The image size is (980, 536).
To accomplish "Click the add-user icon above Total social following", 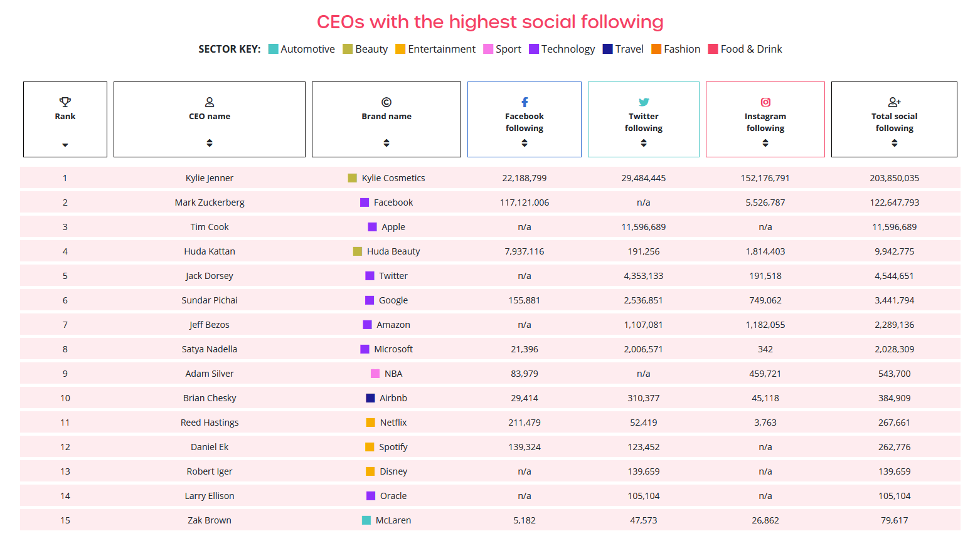I will click(895, 102).
